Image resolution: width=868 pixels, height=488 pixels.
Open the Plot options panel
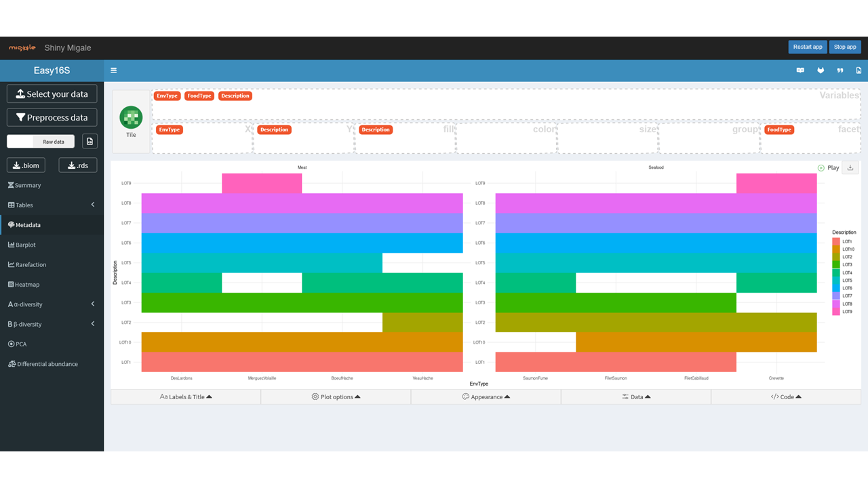(x=336, y=397)
